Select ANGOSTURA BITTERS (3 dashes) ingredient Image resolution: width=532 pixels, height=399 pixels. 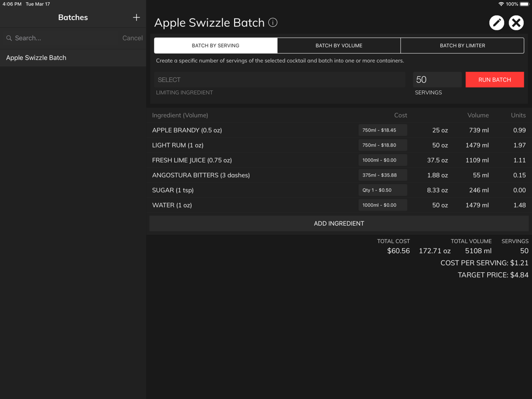point(201,175)
